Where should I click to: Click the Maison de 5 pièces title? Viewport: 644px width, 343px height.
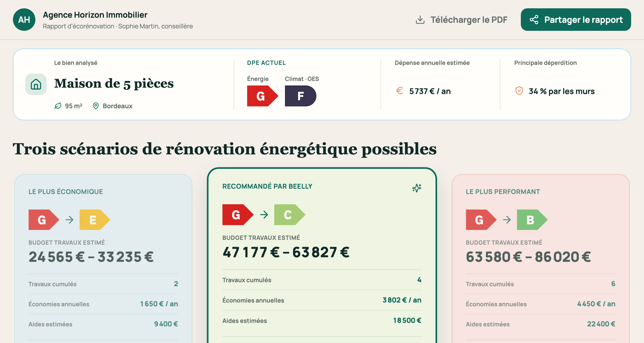[114, 84]
